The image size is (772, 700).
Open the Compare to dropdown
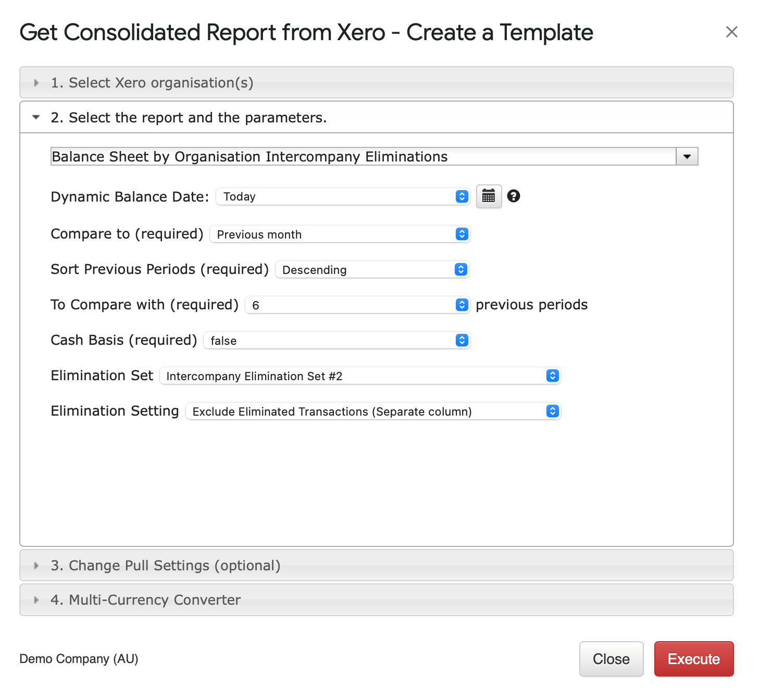(x=340, y=234)
